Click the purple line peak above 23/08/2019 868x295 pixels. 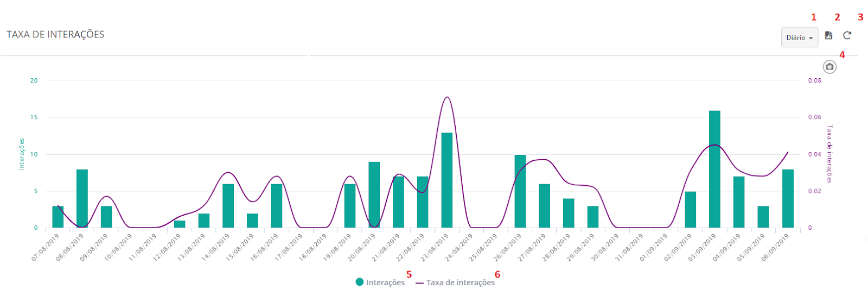447,97
